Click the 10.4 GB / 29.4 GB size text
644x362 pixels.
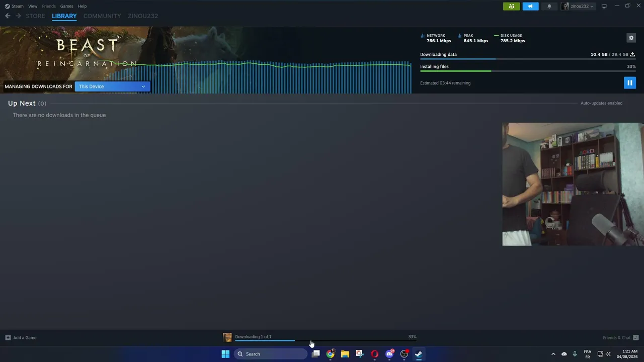click(x=609, y=54)
